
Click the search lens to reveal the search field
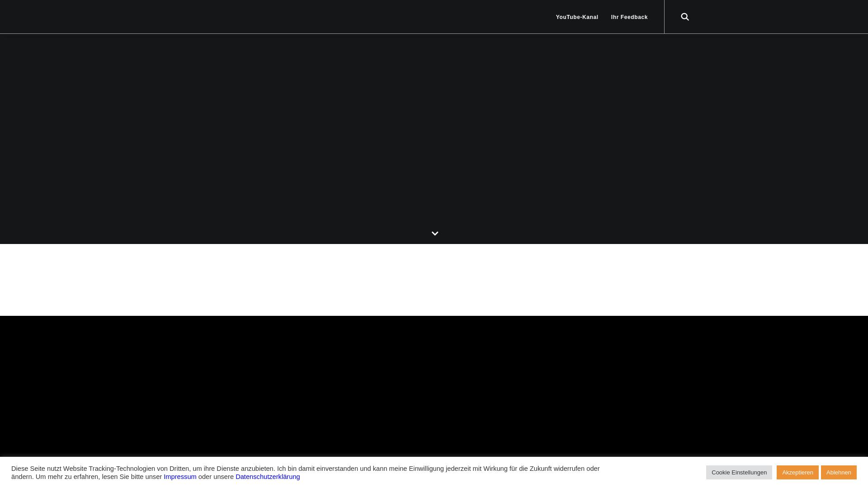click(x=684, y=17)
